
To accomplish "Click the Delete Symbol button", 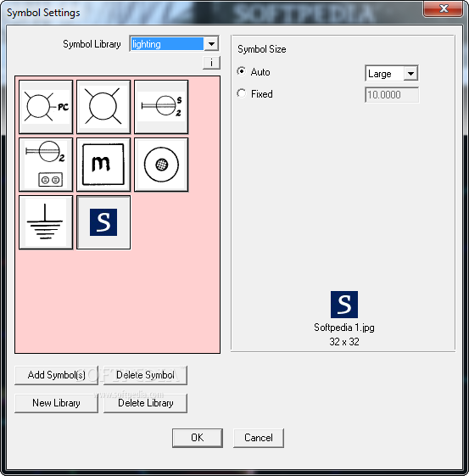I will (145, 375).
